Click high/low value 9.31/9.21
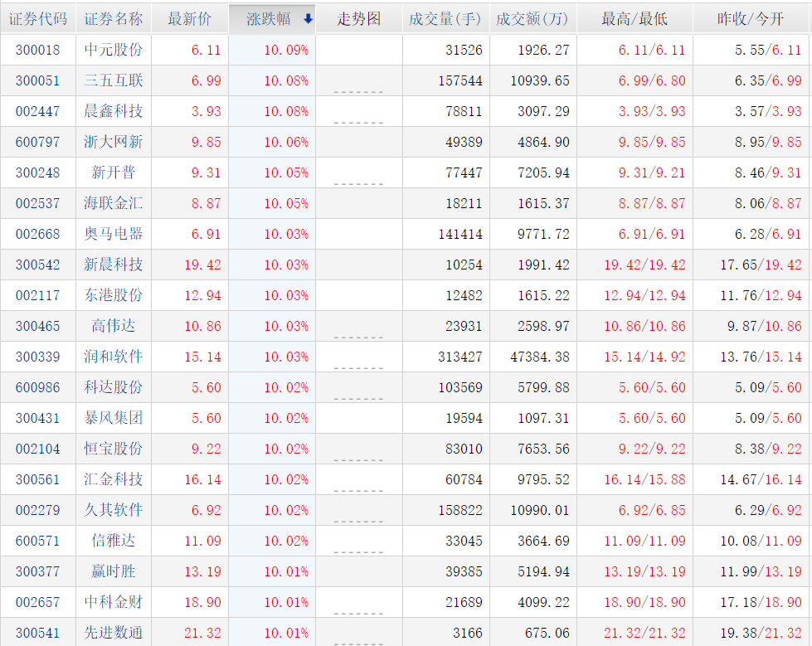 click(x=652, y=172)
